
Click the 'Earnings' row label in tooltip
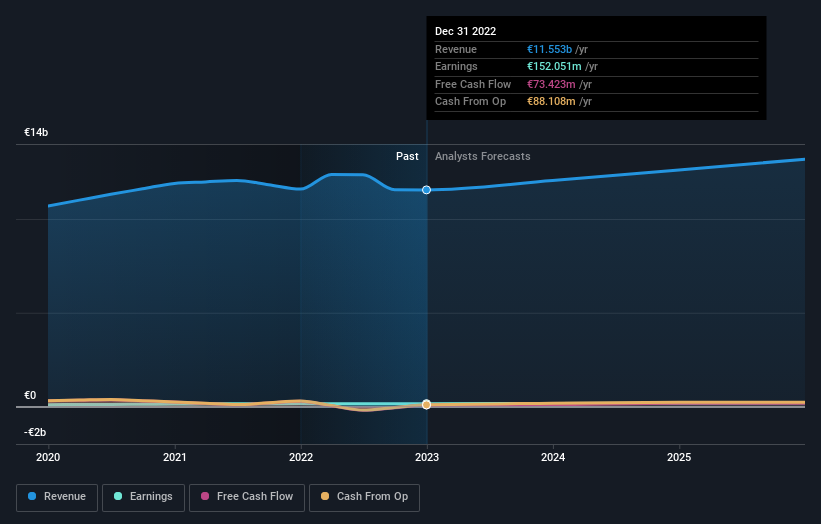point(456,66)
